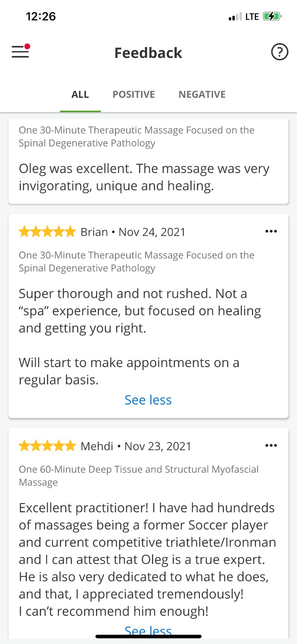This screenshot has height=644, width=297.
Task: Collapse Mehdi's review with See less
Action: 148,631
